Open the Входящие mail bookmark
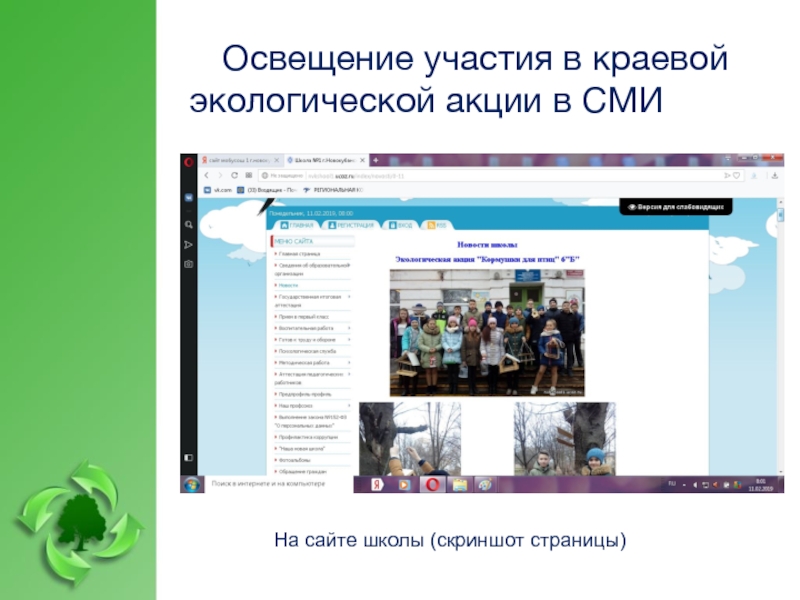 point(266,190)
